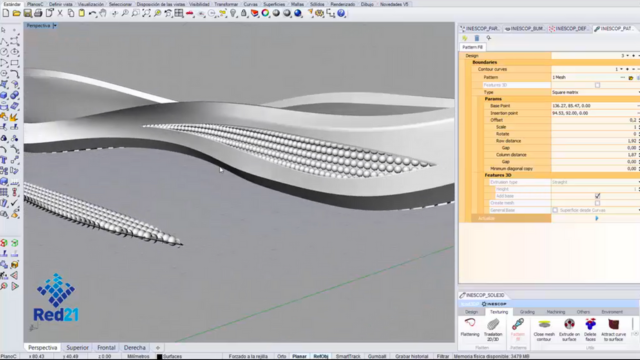Click the Open file folder icon
640x360 pixels.
16,13
